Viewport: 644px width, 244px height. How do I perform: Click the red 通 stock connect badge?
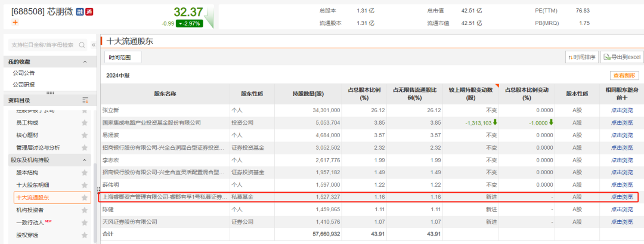[89, 11]
